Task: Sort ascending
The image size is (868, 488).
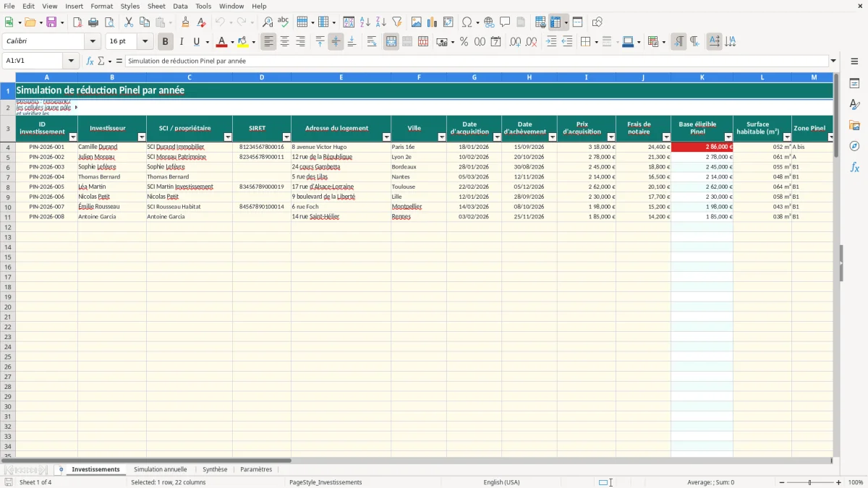Action: pos(365,22)
